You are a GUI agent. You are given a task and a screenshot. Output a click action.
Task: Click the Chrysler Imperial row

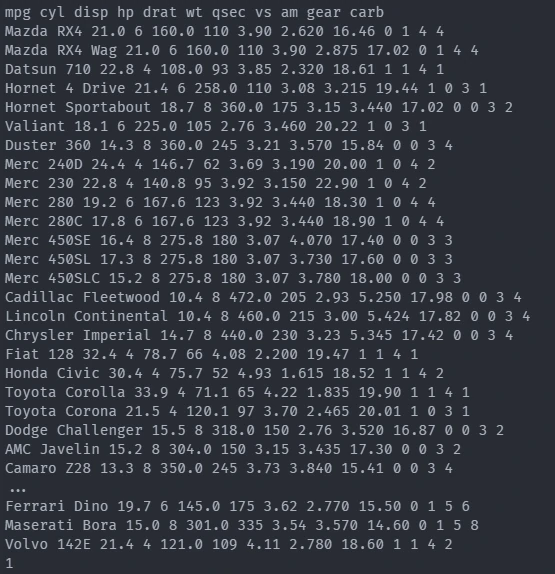[259, 336]
